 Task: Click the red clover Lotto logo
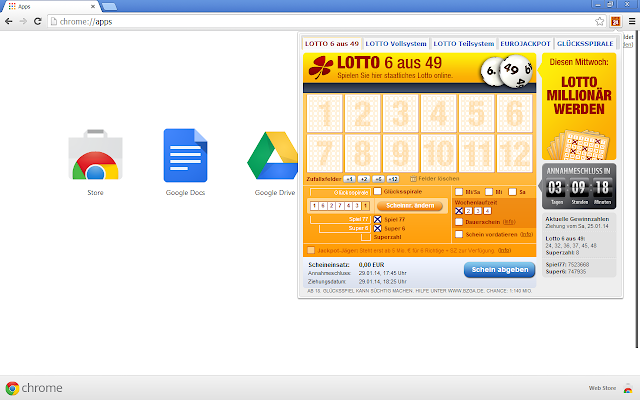(320, 67)
